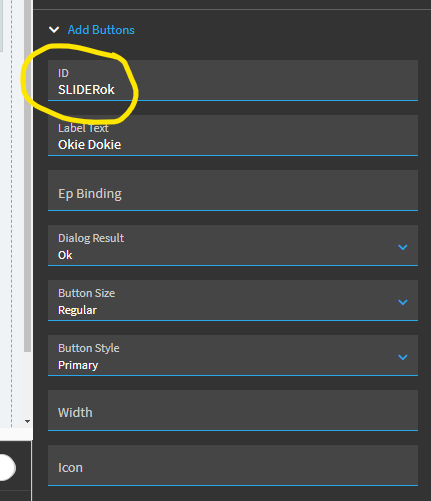Choose the Button Size Regular combo box
This screenshot has height=501, width=431.
click(x=233, y=300)
